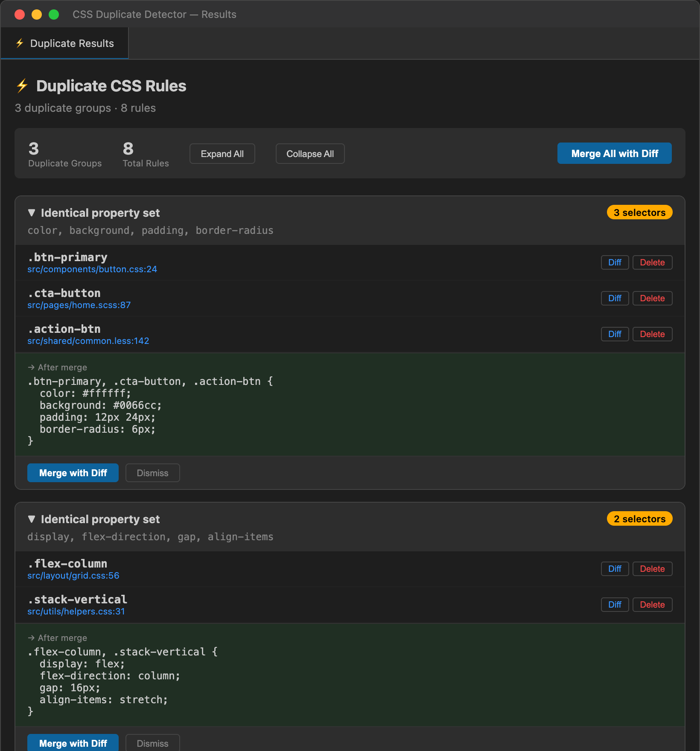Delete the .action-btn rule
Viewport: 700px width, 751px height.
(653, 334)
